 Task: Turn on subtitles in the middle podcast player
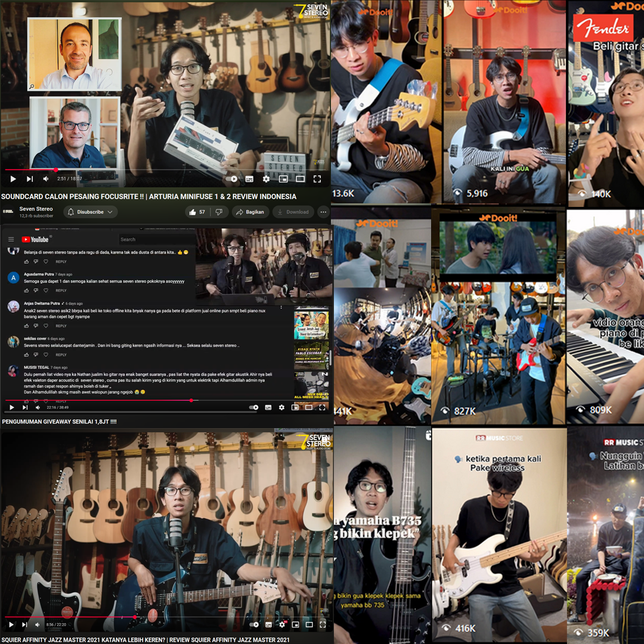(268, 407)
